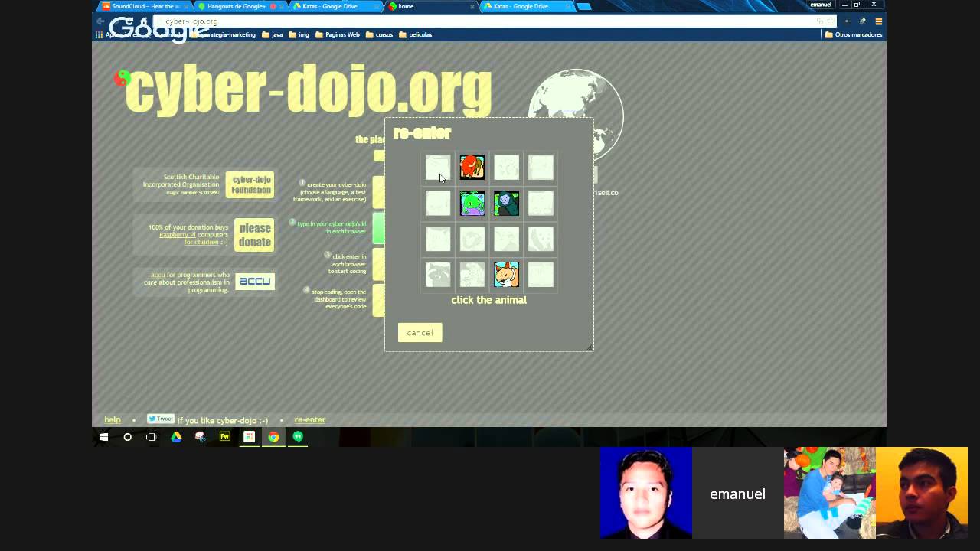Click the faded raccoon avatar tile
The width and height of the screenshot is (980, 551).
[x=438, y=274]
